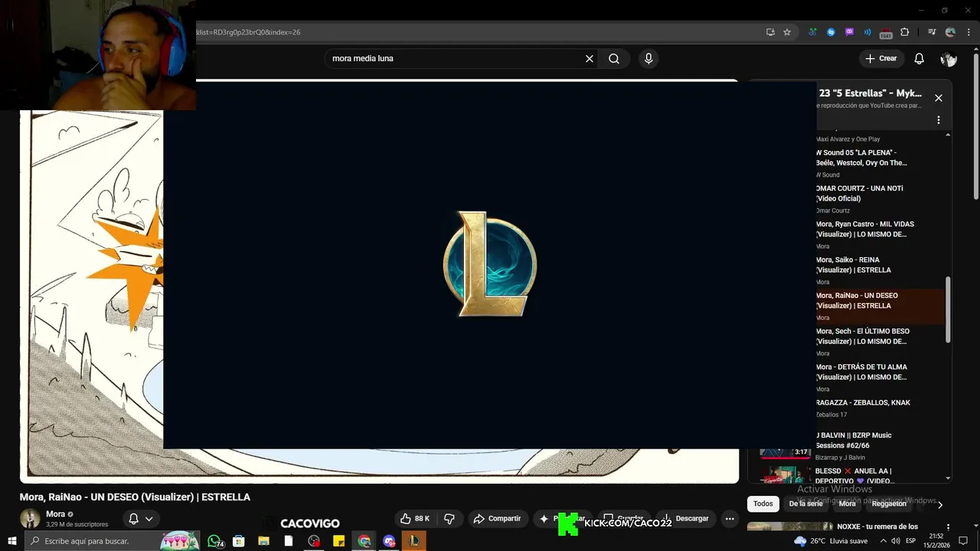
Task: Click the Descargar download button
Action: (x=685, y=519)
